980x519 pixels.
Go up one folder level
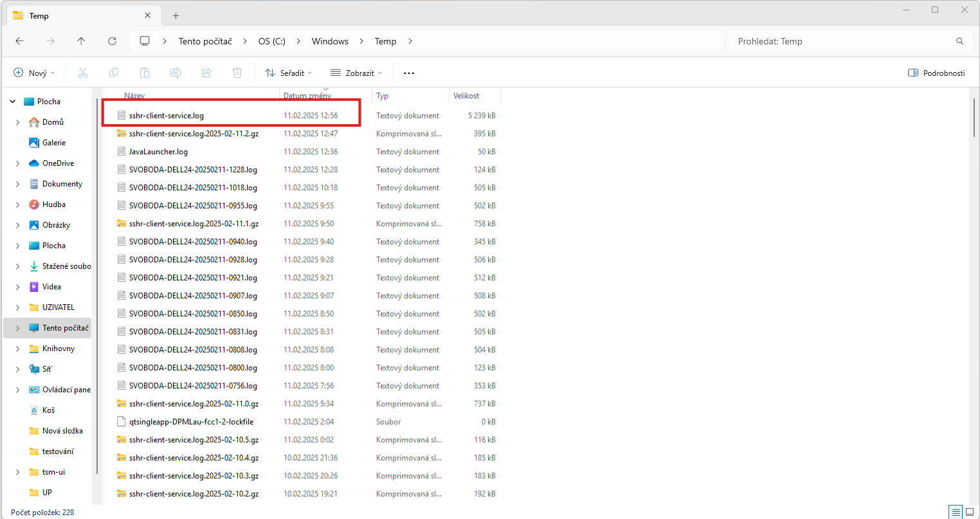pyautogui.click(x=81, y=41)
